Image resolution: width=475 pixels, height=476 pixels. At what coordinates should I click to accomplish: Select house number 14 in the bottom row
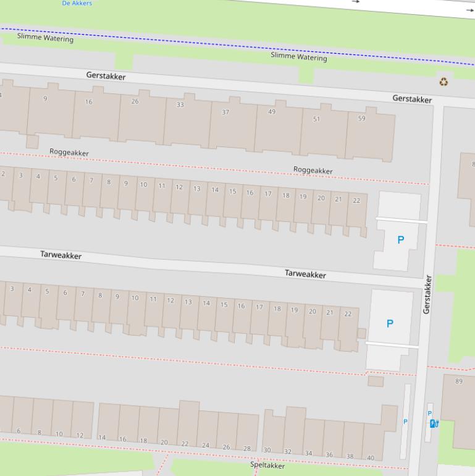pyautogui.click(x=102, y=438)
